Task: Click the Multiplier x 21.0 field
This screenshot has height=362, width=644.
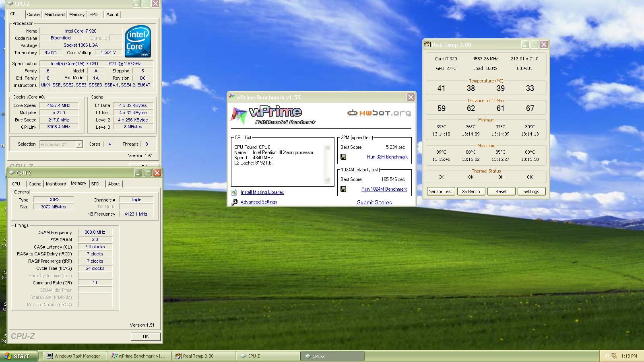Action: click(x=59, y=113)
